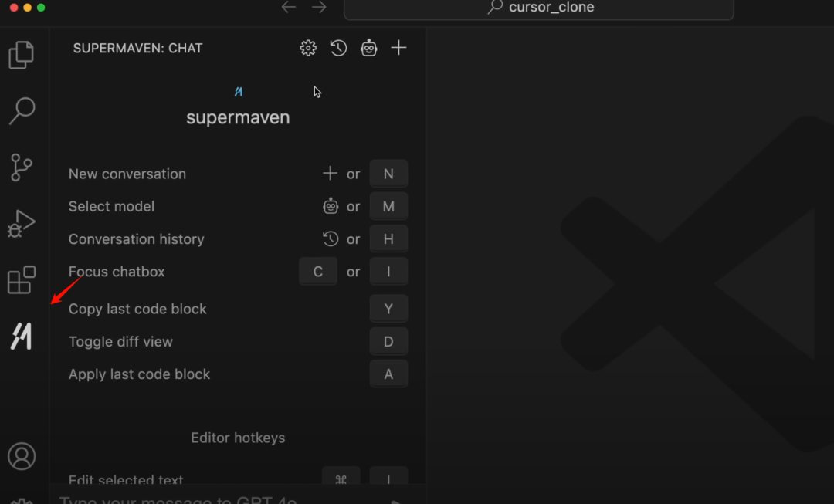Click the H hotkey button

click(388, 238)
